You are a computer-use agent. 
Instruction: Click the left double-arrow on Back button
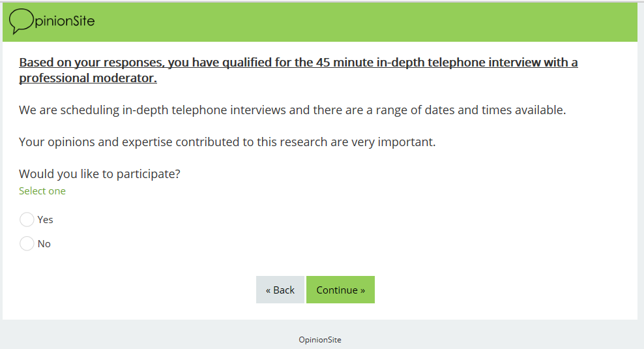[269, 290]
